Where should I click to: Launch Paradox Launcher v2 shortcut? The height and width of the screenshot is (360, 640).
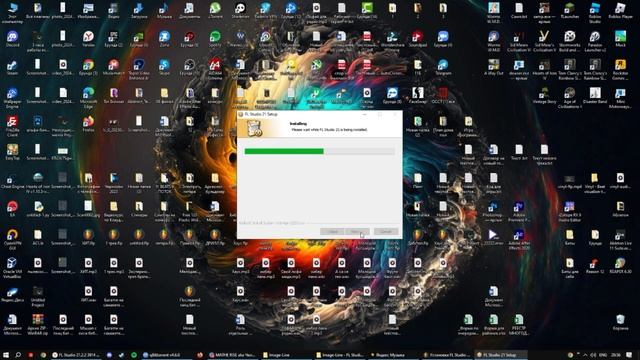pos(595,41)
